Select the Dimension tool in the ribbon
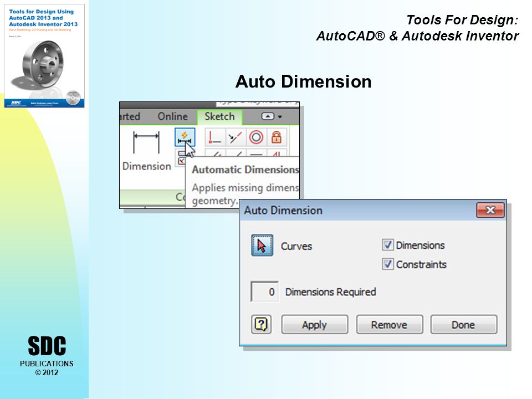This screenshot has height=399, width=532. point(146,150)
